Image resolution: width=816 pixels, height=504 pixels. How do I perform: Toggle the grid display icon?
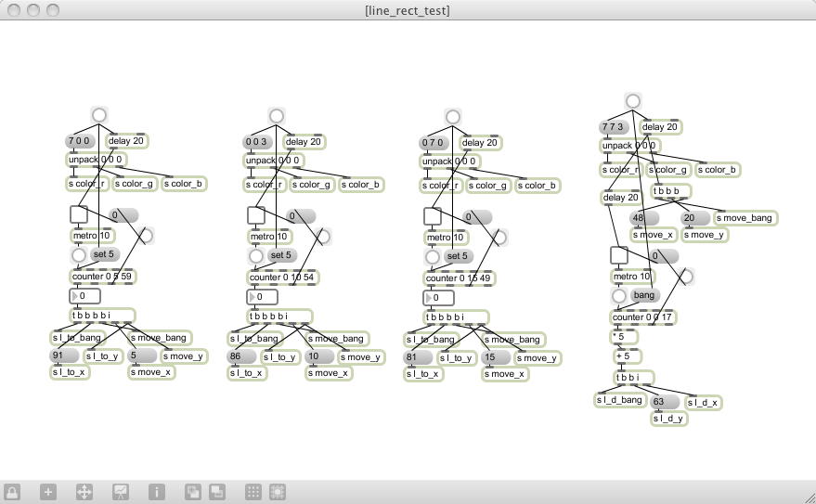(x=253, y=492)
